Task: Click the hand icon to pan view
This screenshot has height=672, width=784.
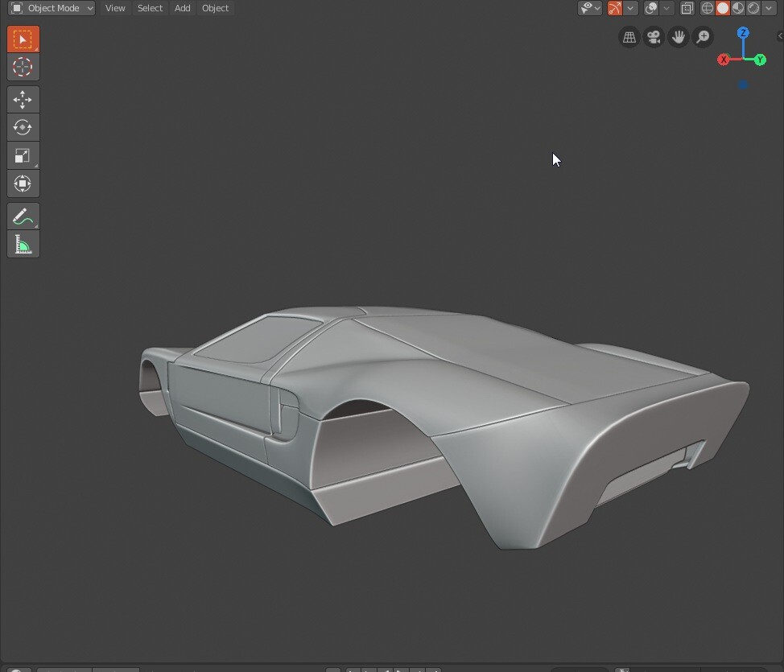Action: [679, 37]
